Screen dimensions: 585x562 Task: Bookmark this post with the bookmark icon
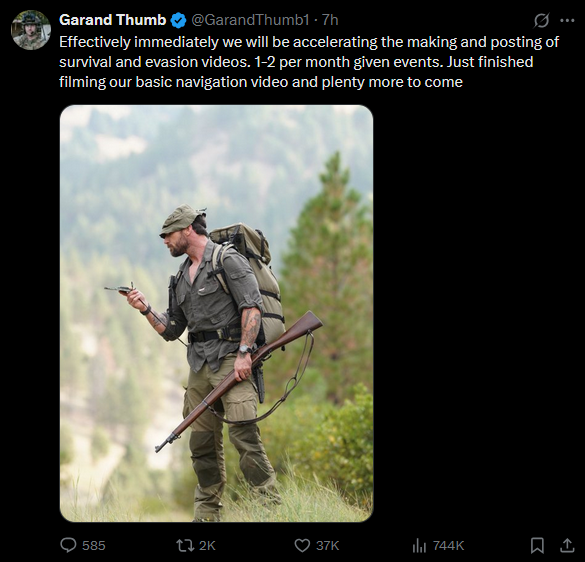pyautogui.click(x=537, y=545)
